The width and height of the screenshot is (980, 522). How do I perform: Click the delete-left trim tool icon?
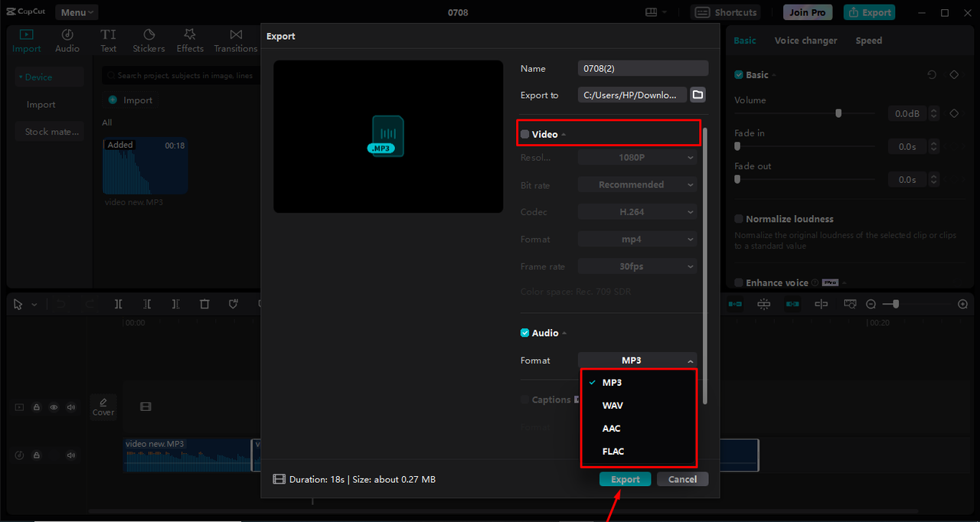[147, 304]
